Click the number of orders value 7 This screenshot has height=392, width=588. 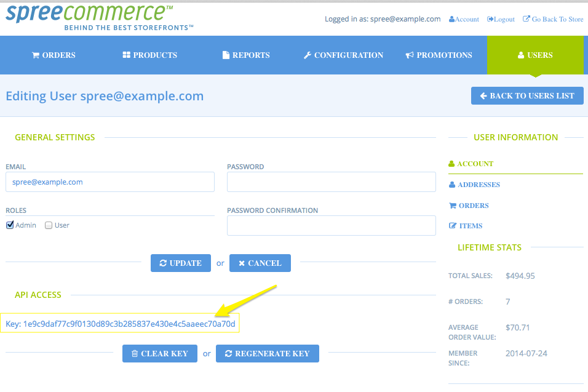point(508,302)
